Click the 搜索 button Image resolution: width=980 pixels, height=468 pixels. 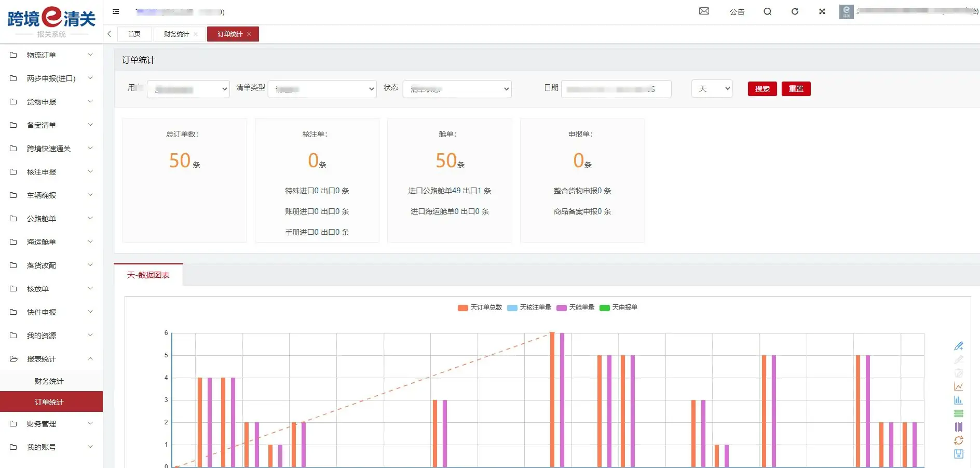pyautogui.click(x=761, y=89)
